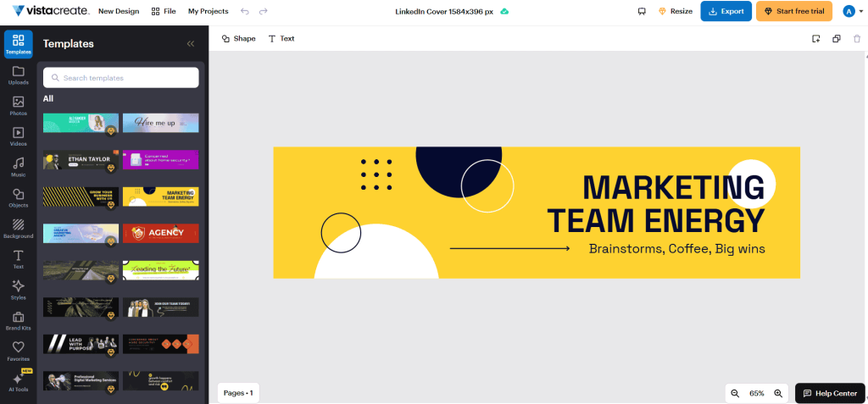868x404 pixels.
Task: Open the AI Tools panel
Action: pyautogui.click(x=19, y=382)
